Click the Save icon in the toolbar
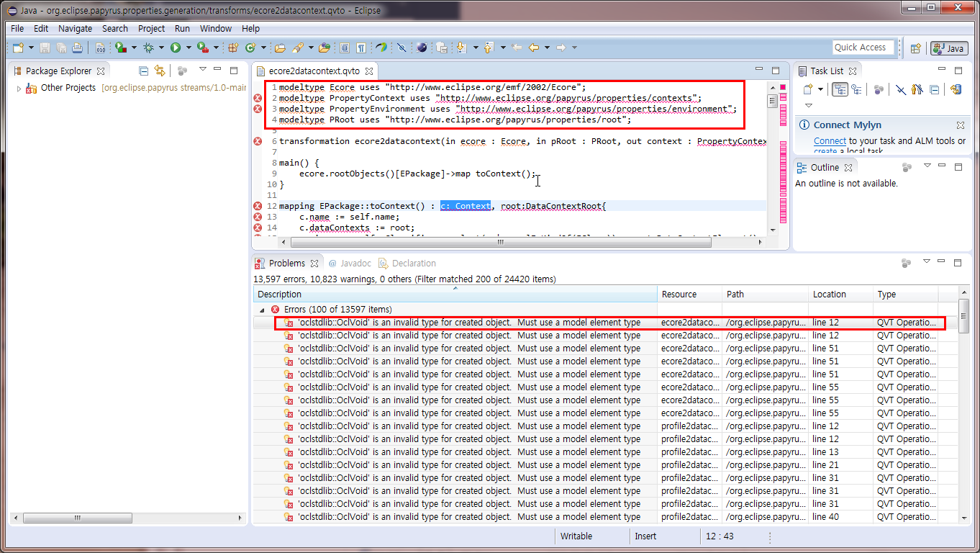 [45, 48]
